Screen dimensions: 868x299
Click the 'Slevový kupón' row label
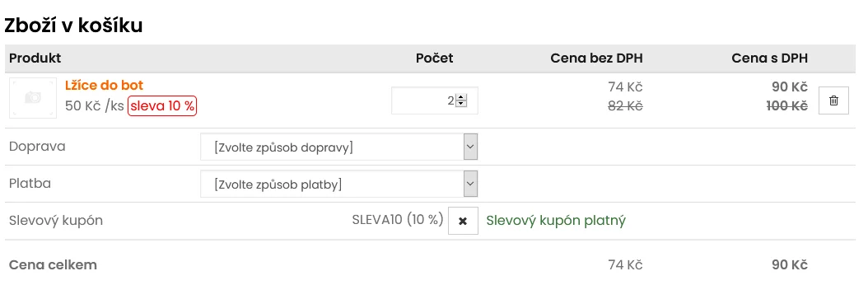pos(56,221)
